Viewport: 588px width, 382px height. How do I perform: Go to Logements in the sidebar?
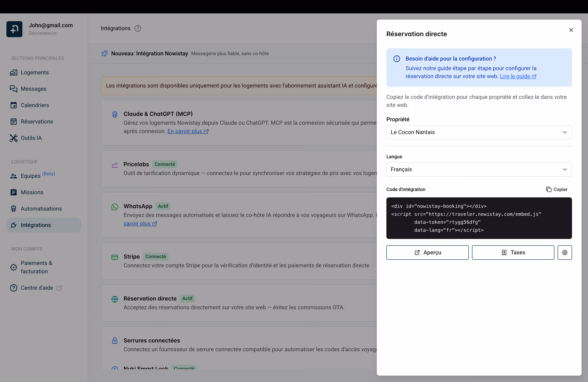(x=44, y=73)
